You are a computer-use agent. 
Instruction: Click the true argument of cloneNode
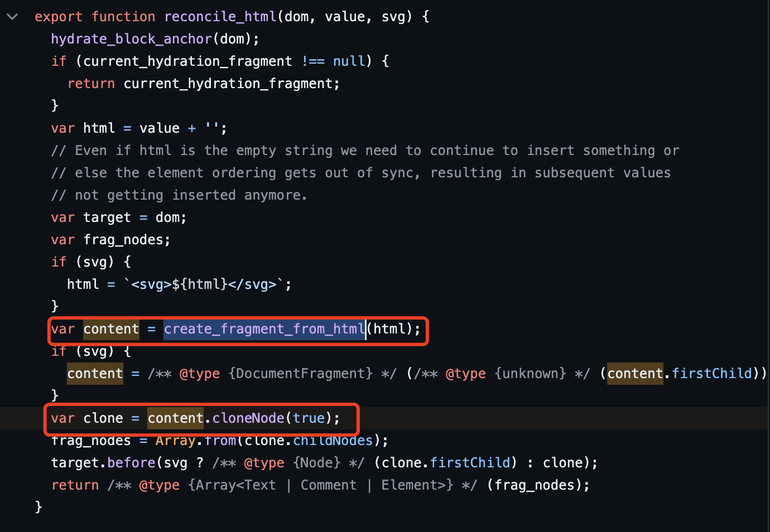click(x=309, y=418)
